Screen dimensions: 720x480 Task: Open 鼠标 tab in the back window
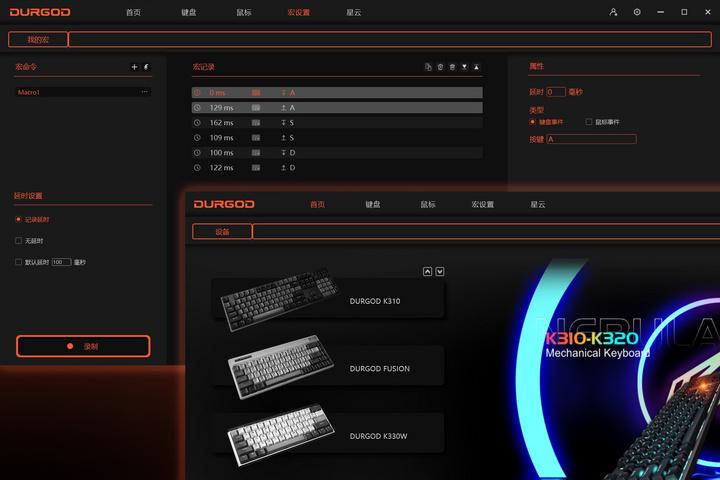243,12
